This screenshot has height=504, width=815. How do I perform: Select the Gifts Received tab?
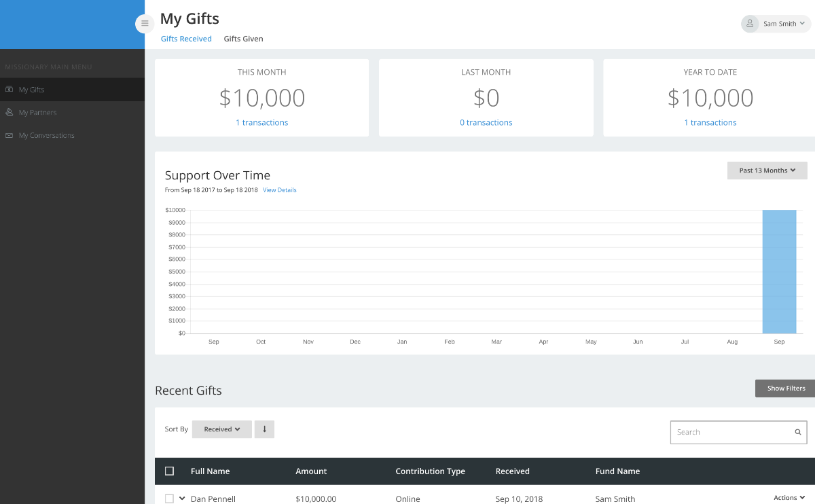pyautogui.click(x=186, y=39)
